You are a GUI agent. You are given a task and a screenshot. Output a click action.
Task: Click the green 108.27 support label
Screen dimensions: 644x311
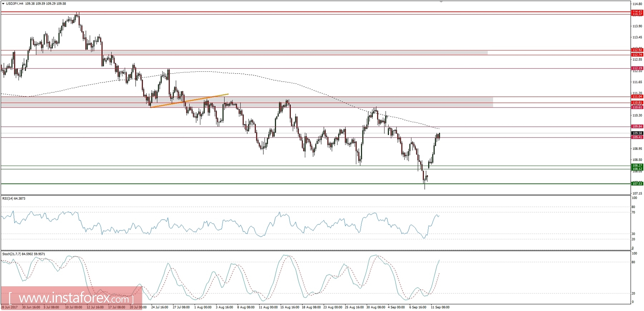637,166
